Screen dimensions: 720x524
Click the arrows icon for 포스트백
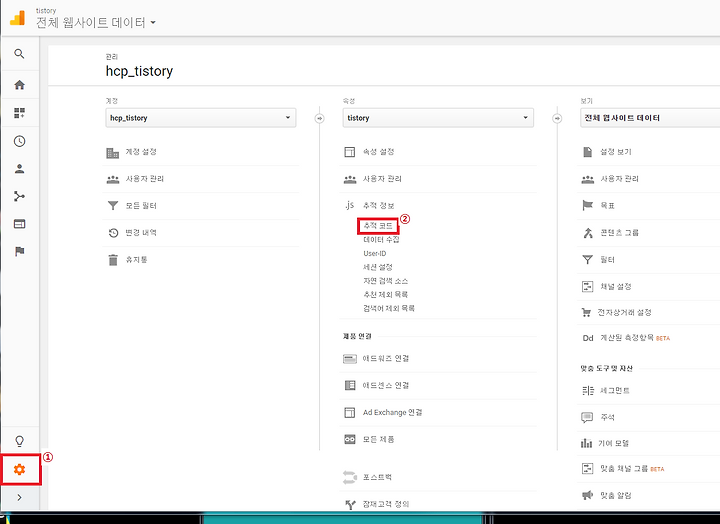tap(350, 478)
